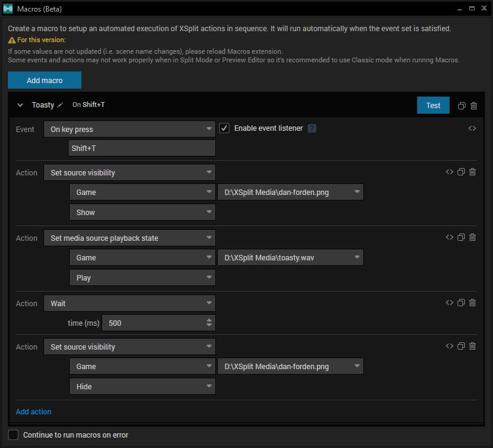Open action type dropdown of the Hide action
This screenshot has width=493, height=448.
(130, 347)
